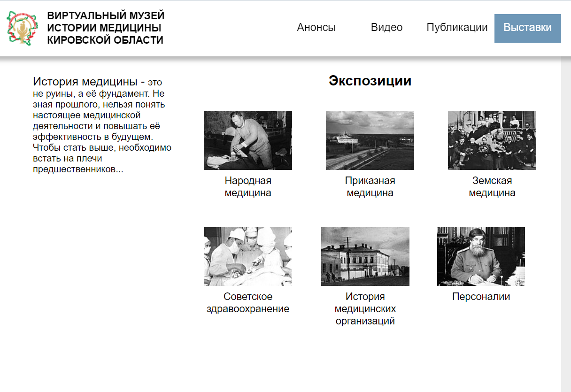Open История медицинских организаций caption link
Viewport: 571px width, 392px height.
[x=365, y=309]
